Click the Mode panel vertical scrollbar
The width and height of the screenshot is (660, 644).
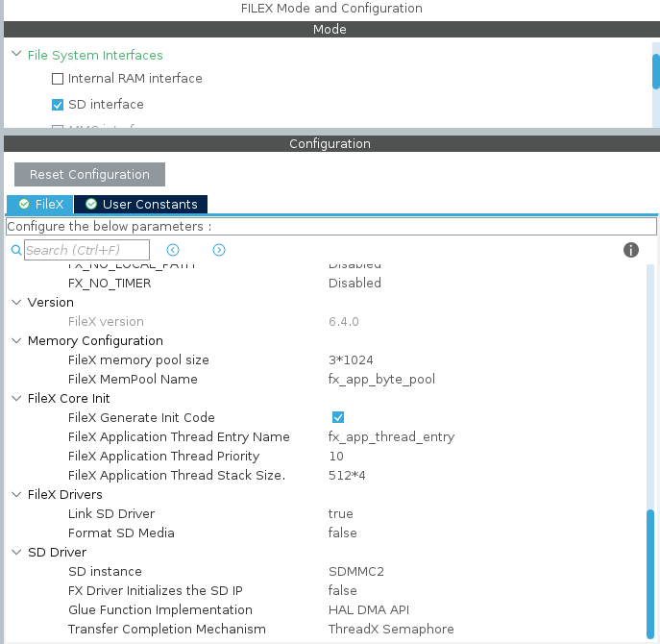(656, 71)
